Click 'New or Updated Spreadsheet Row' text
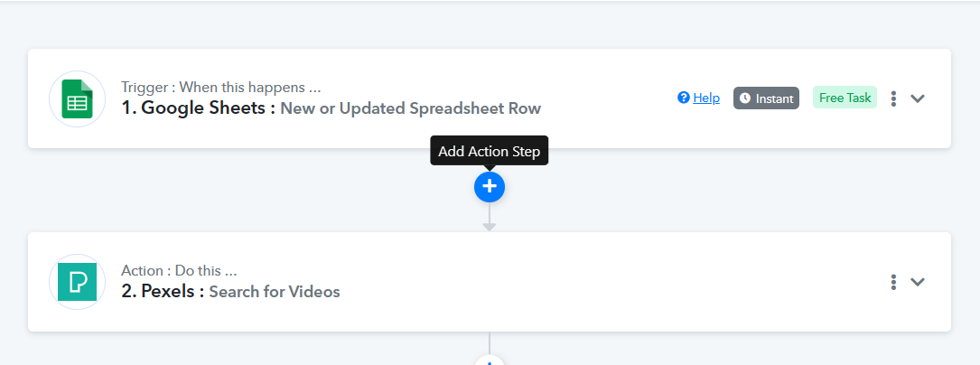This screenshot has height=365, width=980. [x=411, y=108]
